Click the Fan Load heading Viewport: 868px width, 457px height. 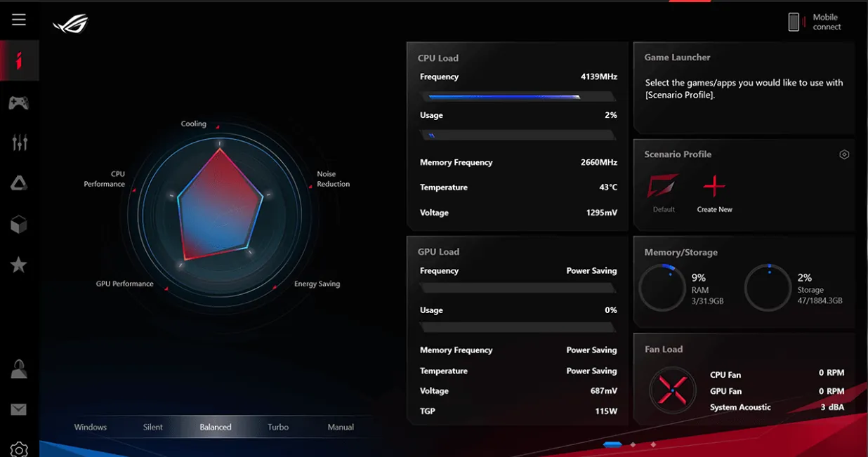[x=664, y=350]
